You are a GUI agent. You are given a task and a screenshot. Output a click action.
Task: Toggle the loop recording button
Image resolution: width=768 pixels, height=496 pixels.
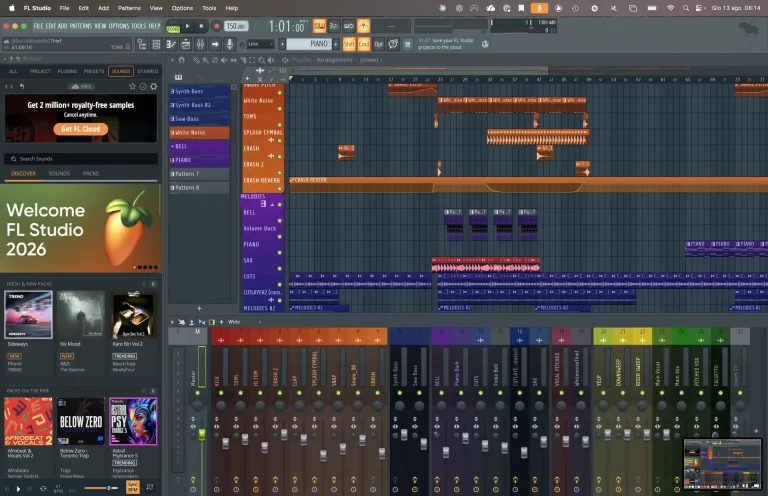[x=349, y=26]
